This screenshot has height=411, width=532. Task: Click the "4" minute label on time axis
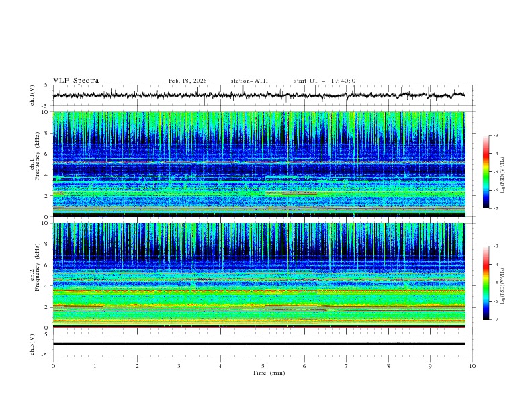220,366
